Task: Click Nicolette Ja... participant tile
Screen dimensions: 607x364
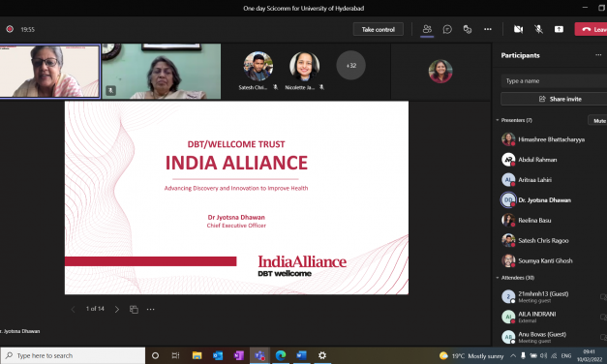Action: click(x=305, y=71)
